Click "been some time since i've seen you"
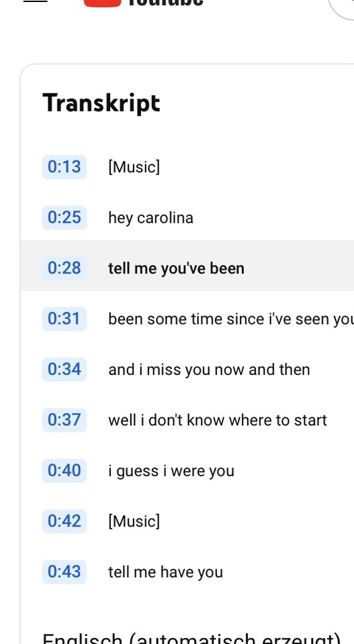The width and height of the screenshot is (354, 644). pos(231,319)
